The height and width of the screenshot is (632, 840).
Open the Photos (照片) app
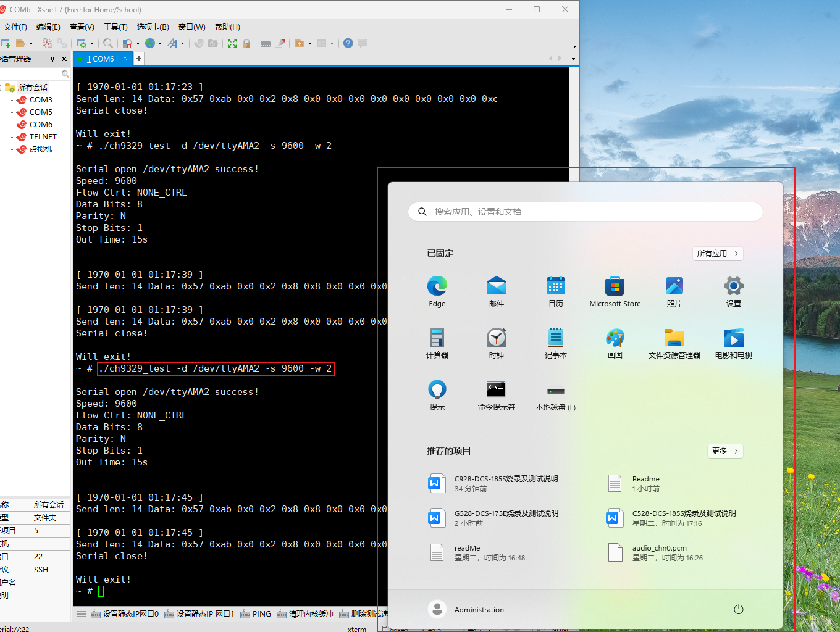674,292
